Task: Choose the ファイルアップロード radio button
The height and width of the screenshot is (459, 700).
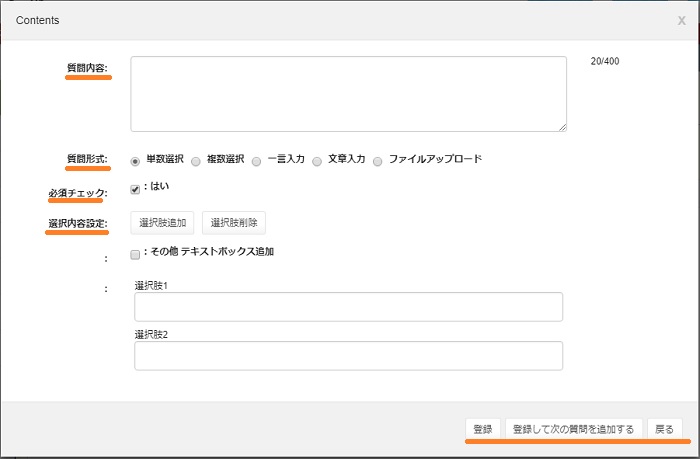Action: pyautogui.click(x=378, y=160)
